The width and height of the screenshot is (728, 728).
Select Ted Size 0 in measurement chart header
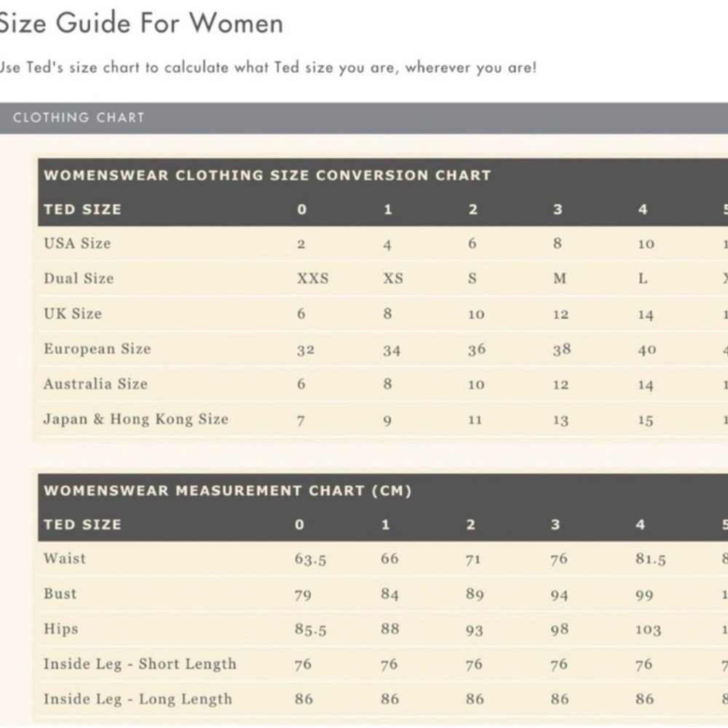(299, 525)
